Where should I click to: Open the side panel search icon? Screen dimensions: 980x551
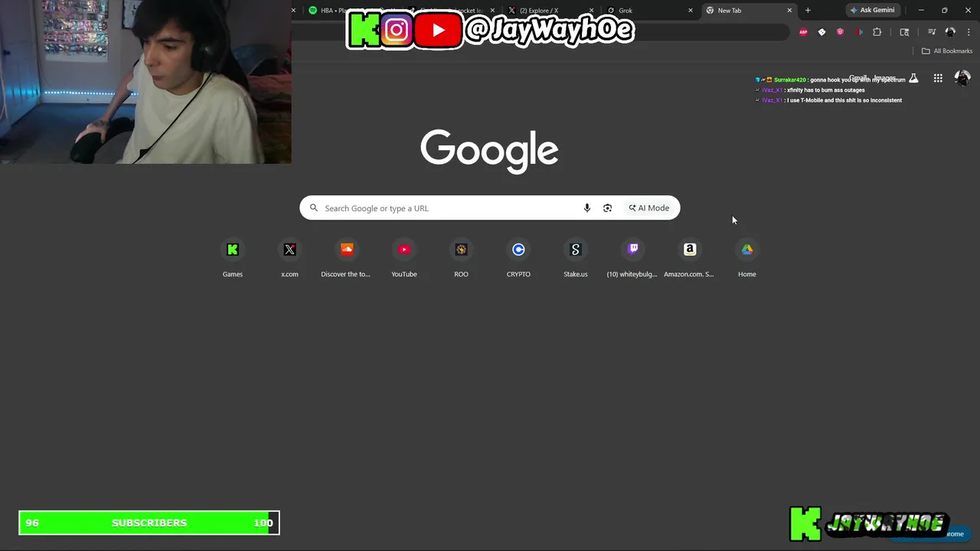(904, 32)
